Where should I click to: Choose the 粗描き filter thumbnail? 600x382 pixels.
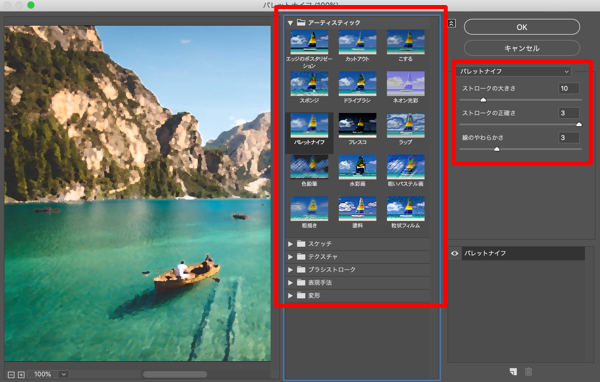(x=309, y=209)
